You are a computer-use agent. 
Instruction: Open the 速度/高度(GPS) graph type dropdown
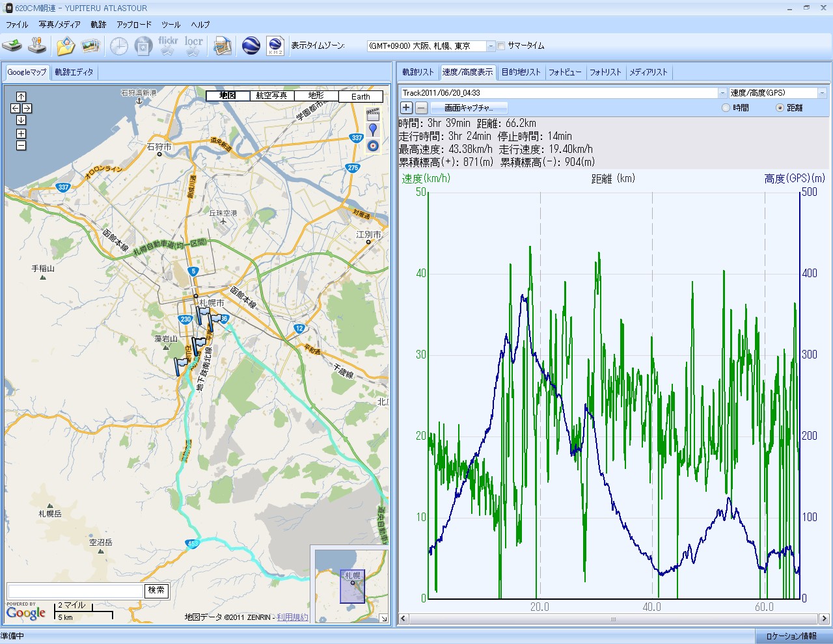[822, 93]
